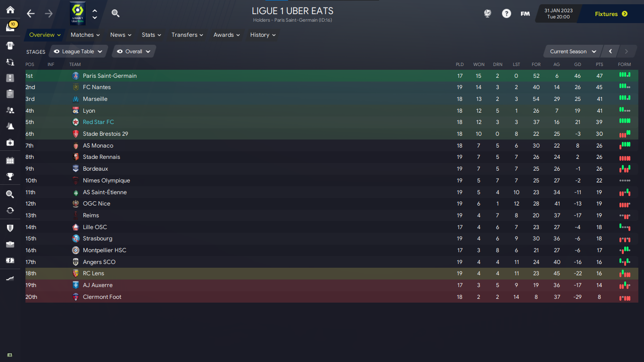
Task: Expand the History menu dropdown
Action: click(x=263, y=35)
